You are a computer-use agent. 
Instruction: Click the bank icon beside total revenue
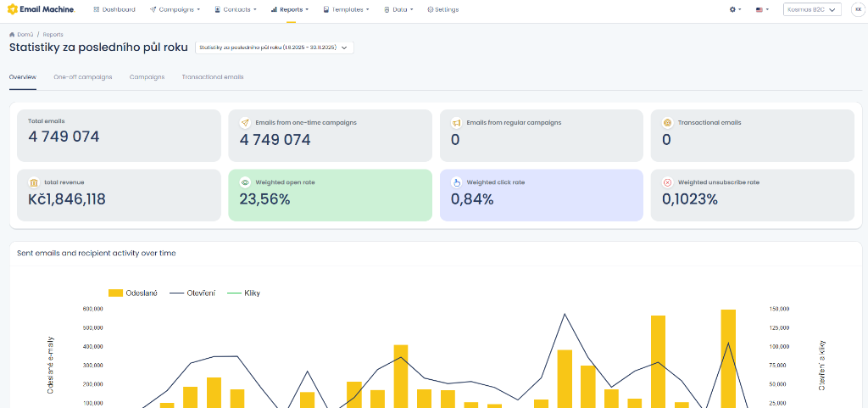point(33,182)
